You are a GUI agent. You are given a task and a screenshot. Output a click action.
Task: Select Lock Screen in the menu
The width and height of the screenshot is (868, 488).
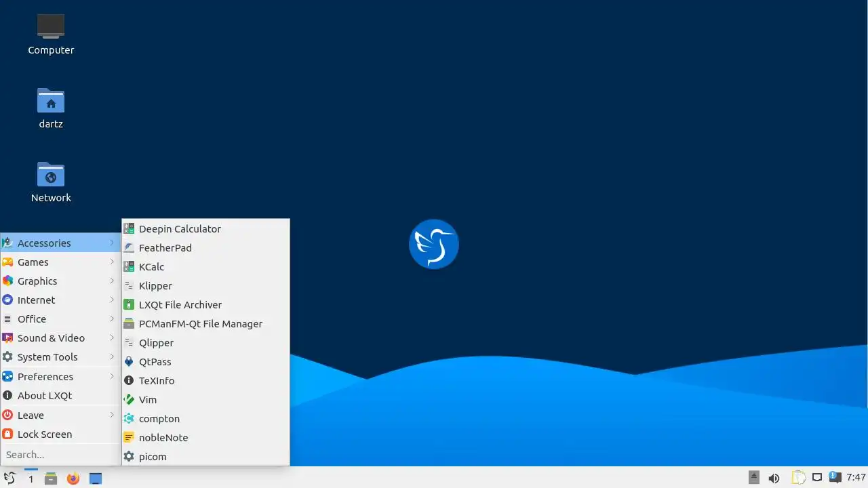pos(60,434)
